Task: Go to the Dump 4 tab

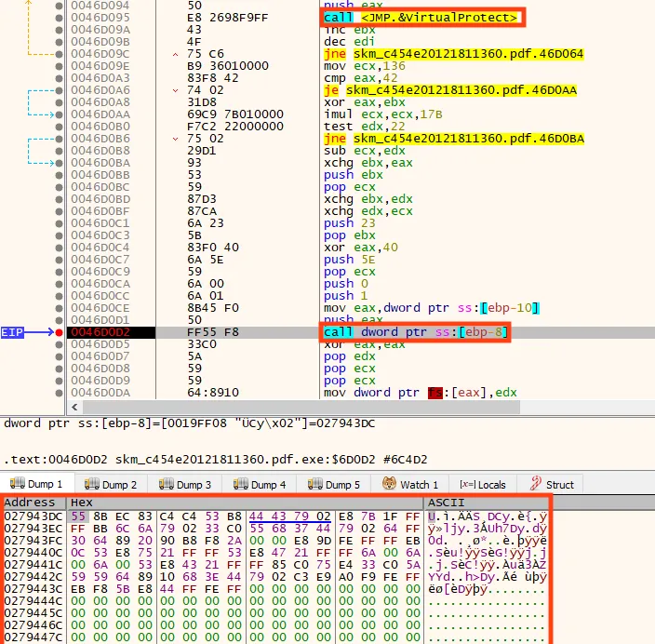Action: 260,484
